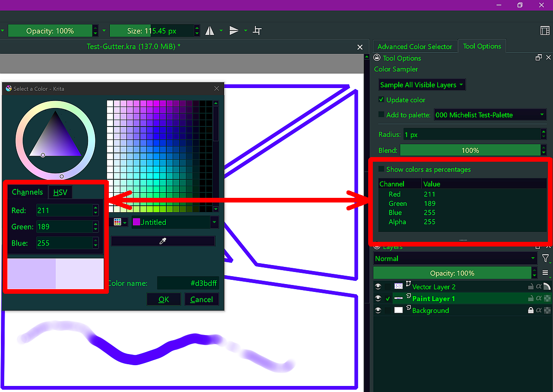Hide the Vector Layer 2 layer
The image size is (553, 392).
point(378,287)
